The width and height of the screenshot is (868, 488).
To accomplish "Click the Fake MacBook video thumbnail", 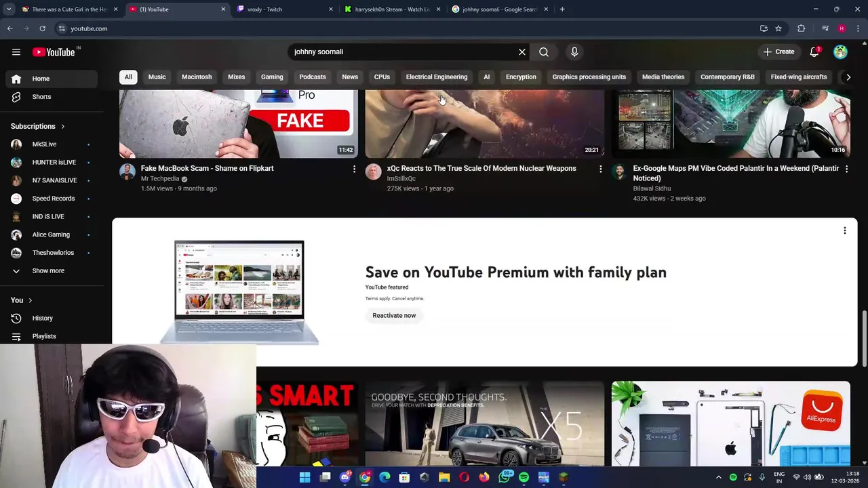I will (x=239, y=123).
